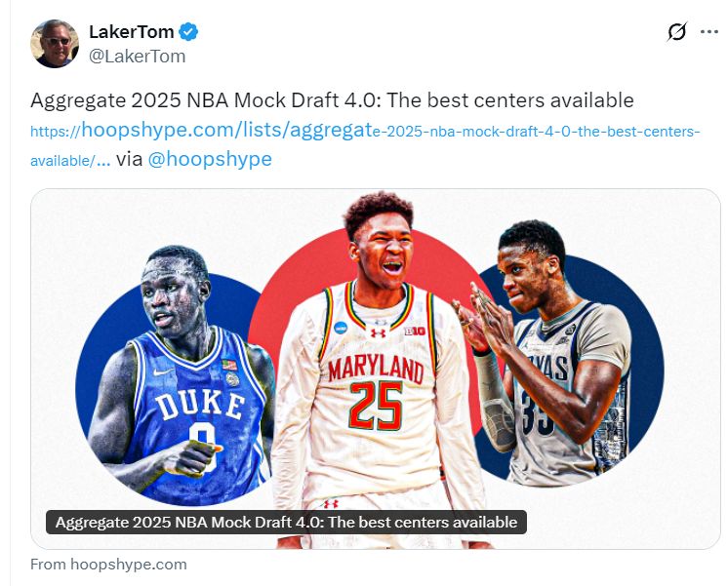Click the blue verified badge beside LakerTom
Image resolution: width=728 pixels, height=586 pixels.
click(188, 32)
